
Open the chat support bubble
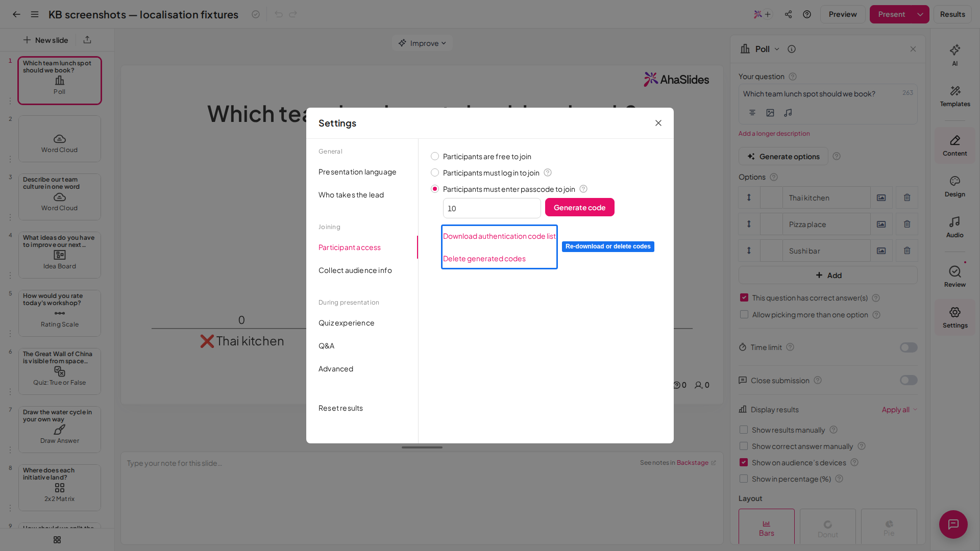pyautogui.click(x=953, y=524)
